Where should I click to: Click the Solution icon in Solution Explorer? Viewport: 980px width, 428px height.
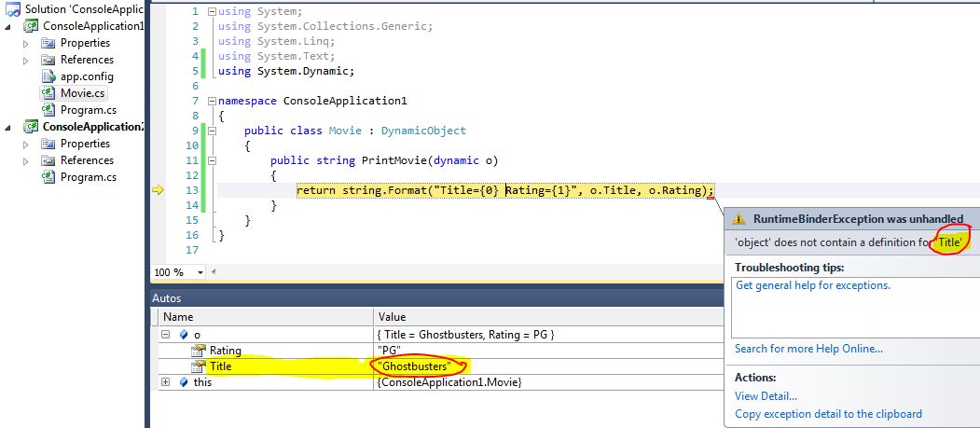(13, 9)
